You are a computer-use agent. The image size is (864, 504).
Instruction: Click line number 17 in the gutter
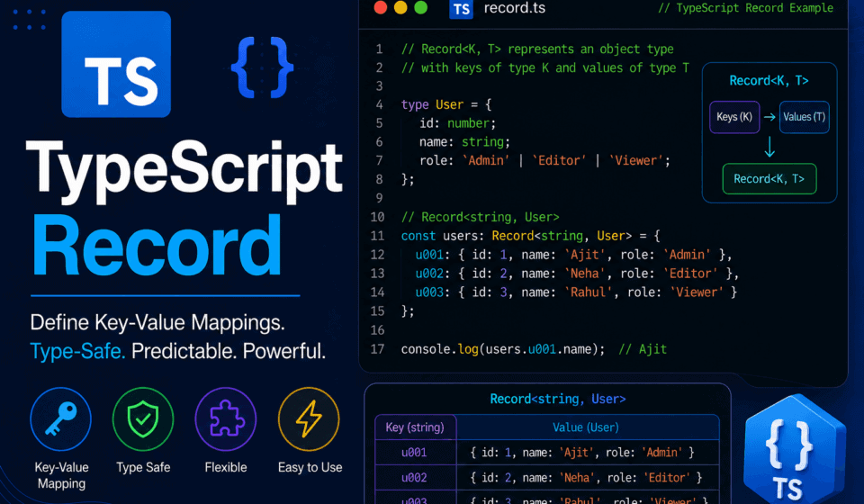pyautogui.click(x=377, y=349)
